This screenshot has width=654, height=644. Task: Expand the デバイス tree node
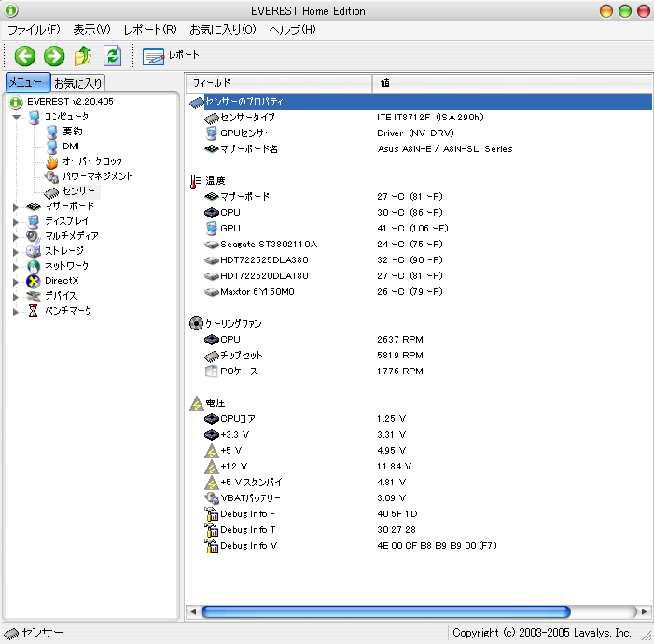coord(16,296)
